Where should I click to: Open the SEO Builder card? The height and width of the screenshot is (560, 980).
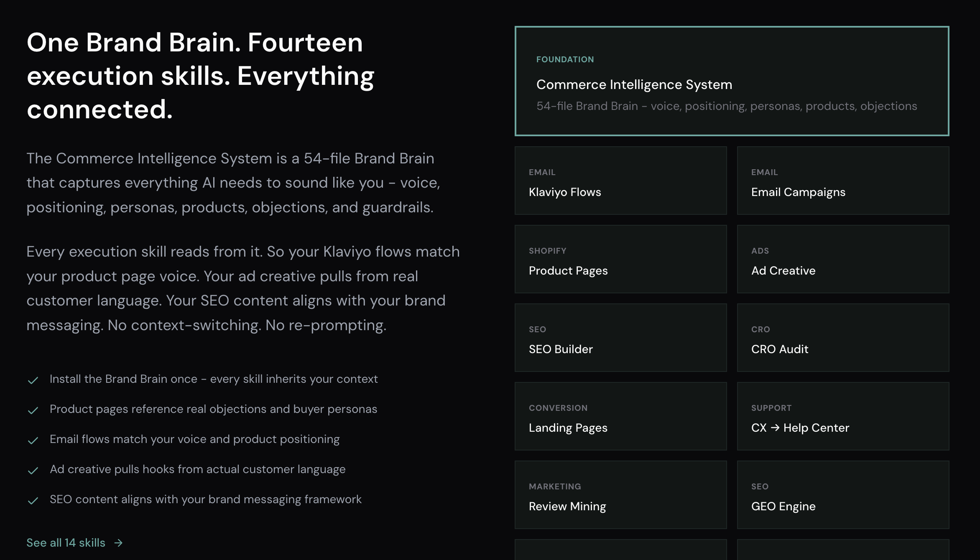coord(620,338)
